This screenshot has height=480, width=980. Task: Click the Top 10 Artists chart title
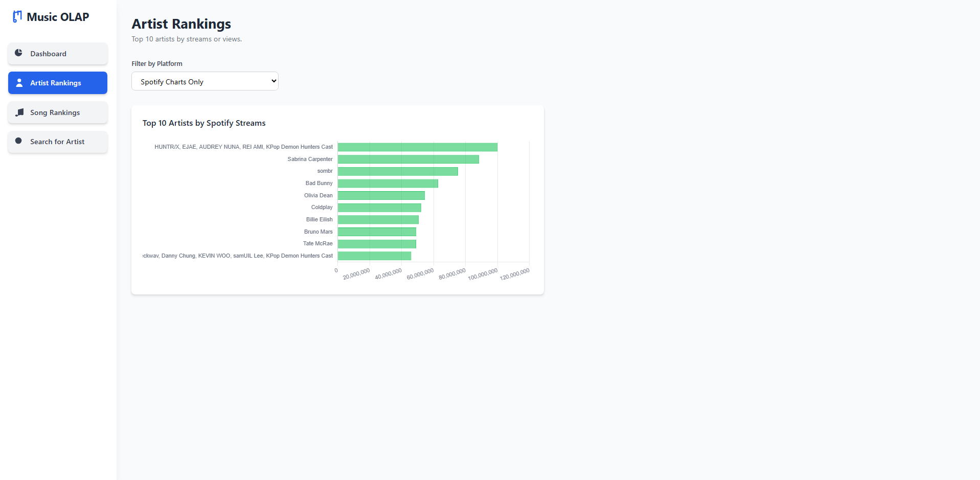point(204,123)
